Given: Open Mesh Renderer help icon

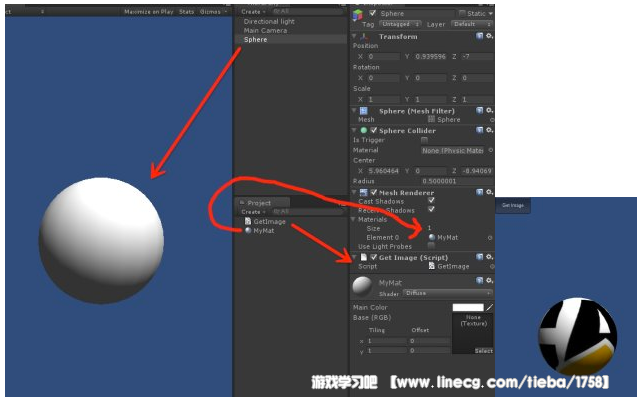Looking at the screenshot, I should click(x=479, y=192).
